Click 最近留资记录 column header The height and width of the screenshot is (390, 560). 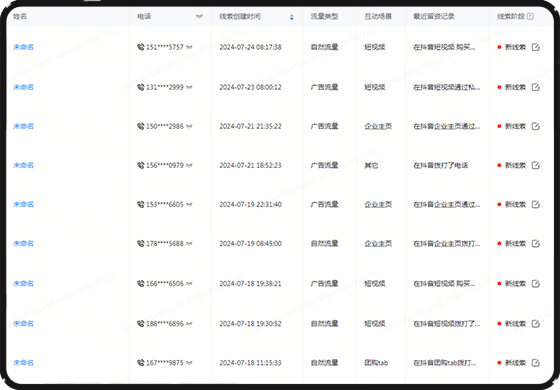pyautogui.click(x=434, y=16)
